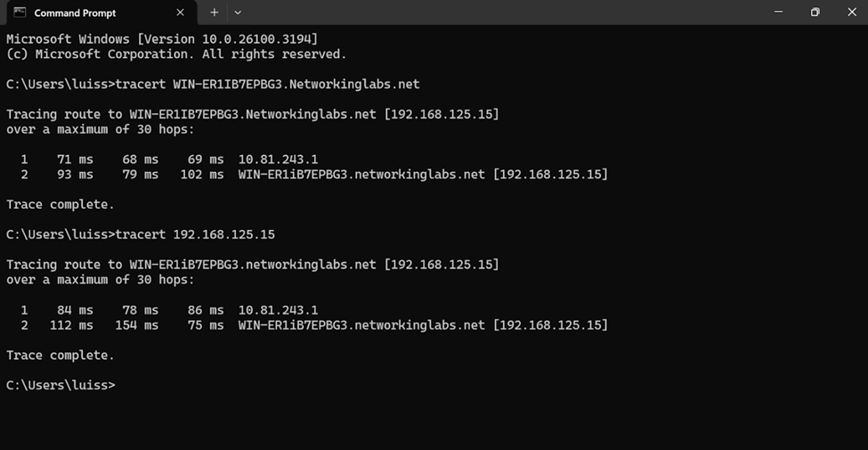This screenshot has width=868, height=450.
Task: Click the 154 ms latency value
Action: coord(137,325)
